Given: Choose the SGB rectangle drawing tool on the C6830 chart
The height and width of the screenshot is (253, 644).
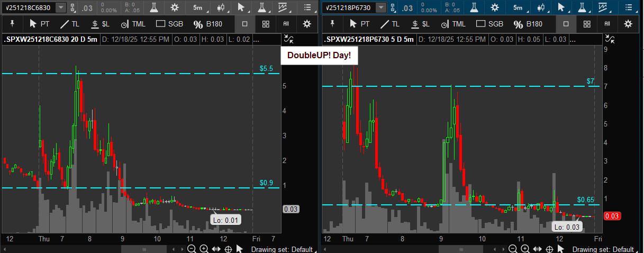Looking at the screenshot, I should pyautogui.click(x=168, y=24).
